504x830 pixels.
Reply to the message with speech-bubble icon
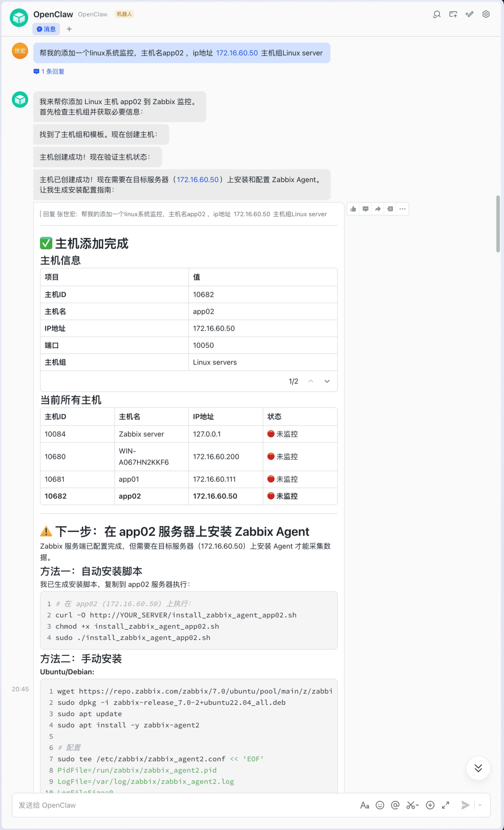pos(365,209)
